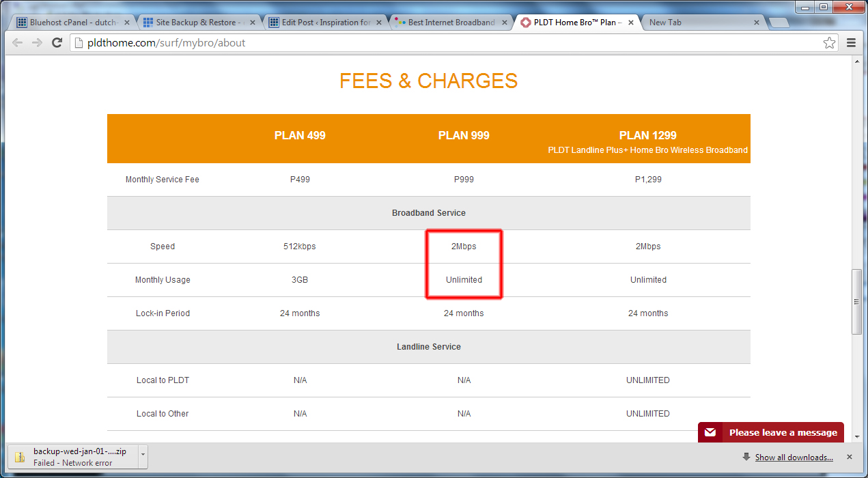The height and width of the screenshot is (478, 868).
Task: Minimize the Chrome window
Action: [805, 6]
